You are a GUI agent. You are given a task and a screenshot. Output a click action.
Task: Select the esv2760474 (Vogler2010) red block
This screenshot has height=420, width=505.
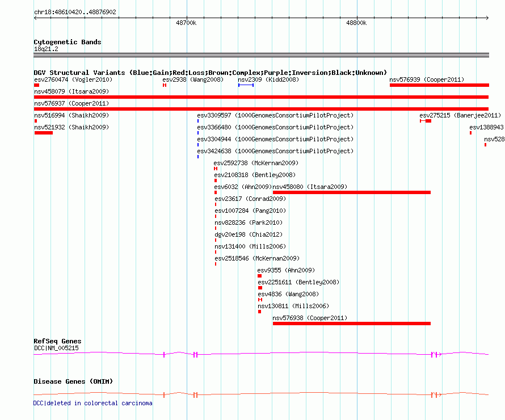pos(36,85)
